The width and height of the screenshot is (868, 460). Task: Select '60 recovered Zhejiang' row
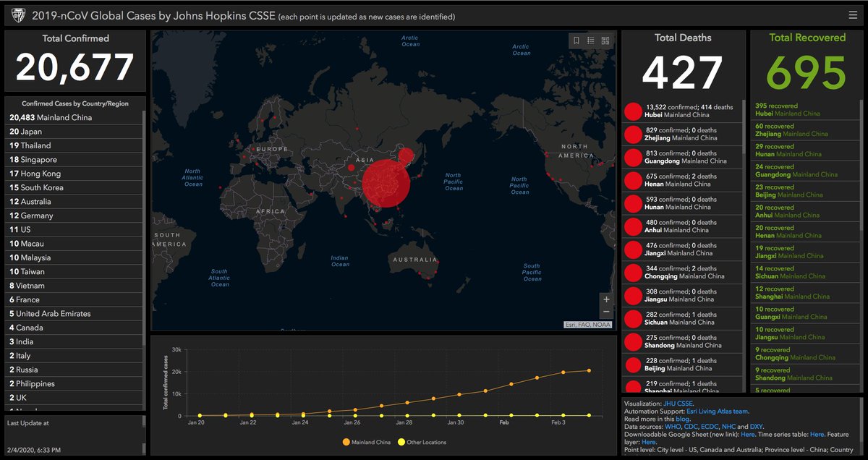pos(805,129)
